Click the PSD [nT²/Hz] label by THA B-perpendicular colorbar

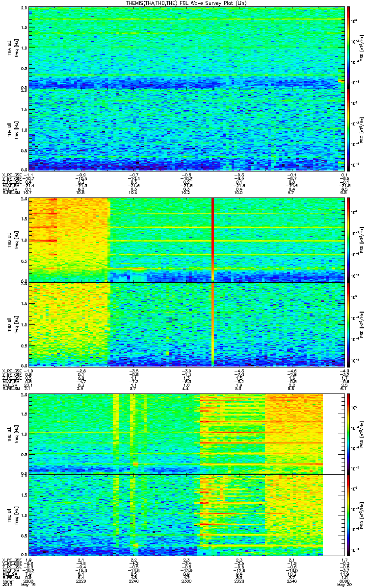(362, 48)
